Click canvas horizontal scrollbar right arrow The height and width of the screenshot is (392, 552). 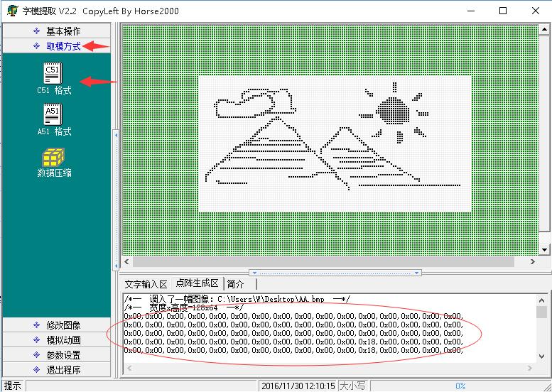tap(532, 261)
